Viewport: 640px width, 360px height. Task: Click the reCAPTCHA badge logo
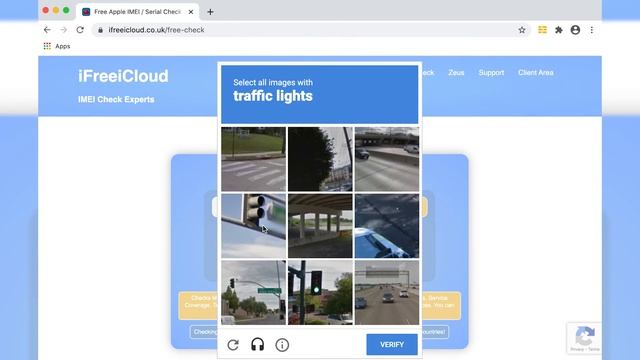[584, 336]
